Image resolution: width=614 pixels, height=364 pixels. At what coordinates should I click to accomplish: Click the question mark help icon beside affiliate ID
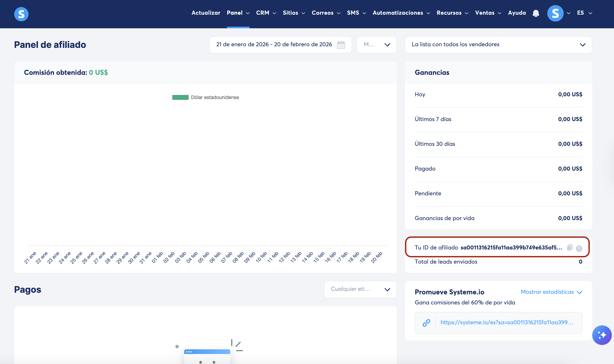tap(579, 248)
